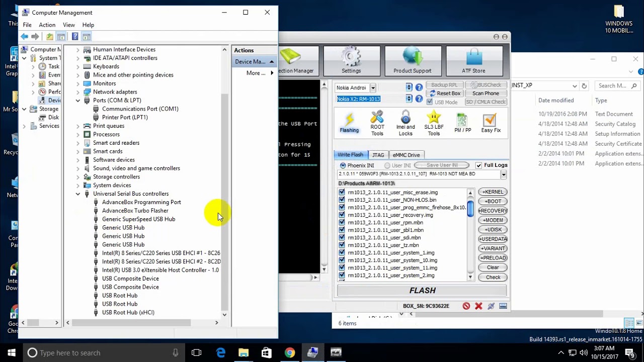Uncheck rm1013 user_misc_erase.img file
The height and width of the screenshot is (362, 644).
(342, 193)
